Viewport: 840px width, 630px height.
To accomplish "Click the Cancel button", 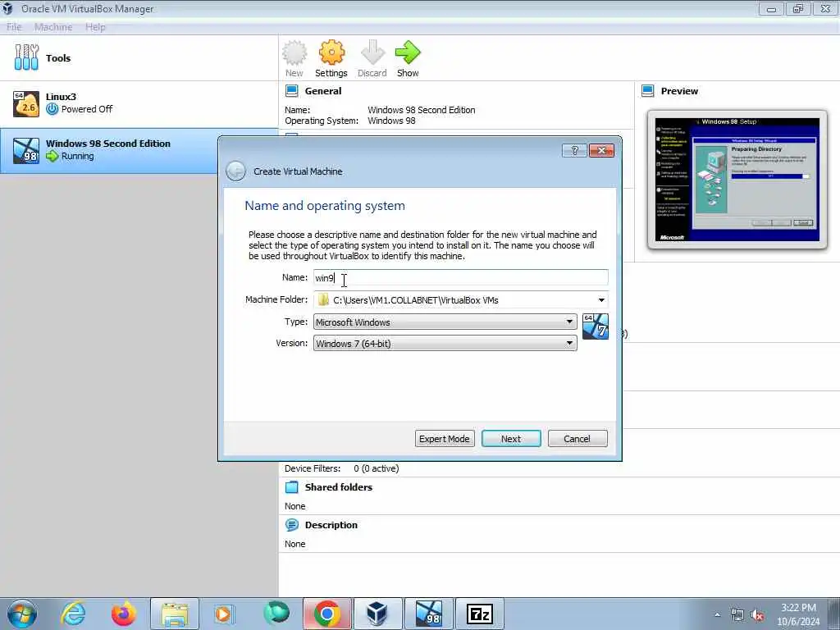I will [577, 439].
